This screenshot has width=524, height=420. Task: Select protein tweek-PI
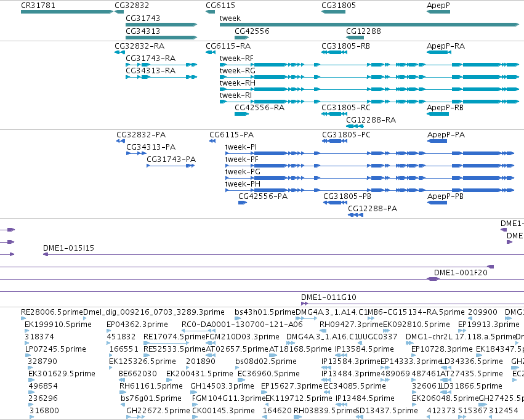coord(369,153)
